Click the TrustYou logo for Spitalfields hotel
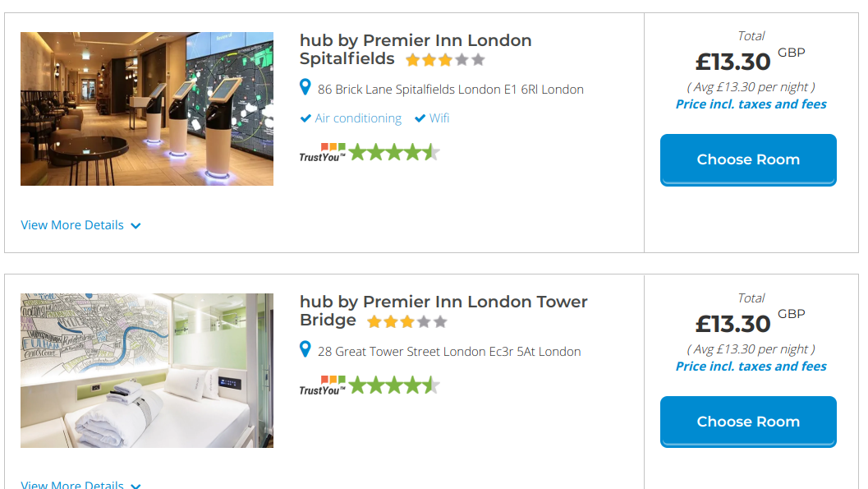 pyautogui.click(x=322, y=153)
